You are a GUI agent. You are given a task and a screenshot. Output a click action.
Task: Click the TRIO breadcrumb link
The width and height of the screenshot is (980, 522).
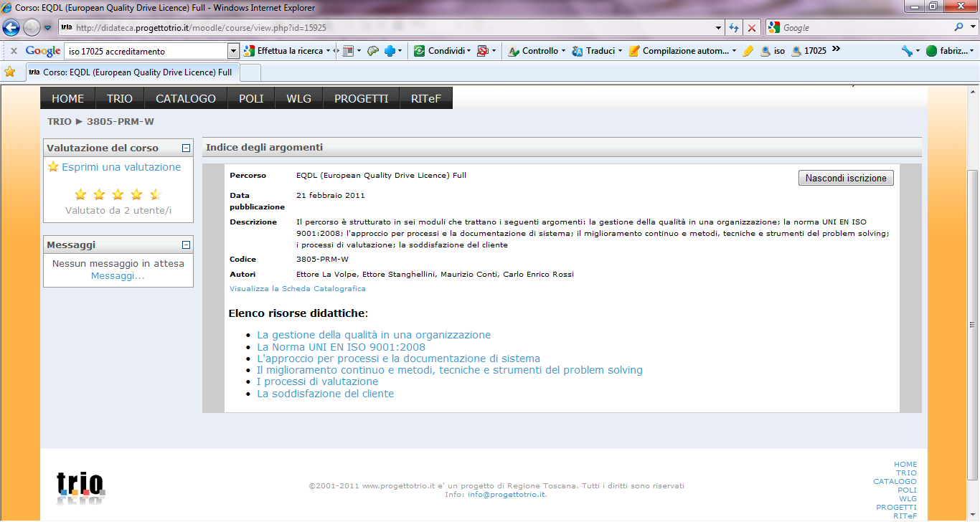tap(60, 121)
